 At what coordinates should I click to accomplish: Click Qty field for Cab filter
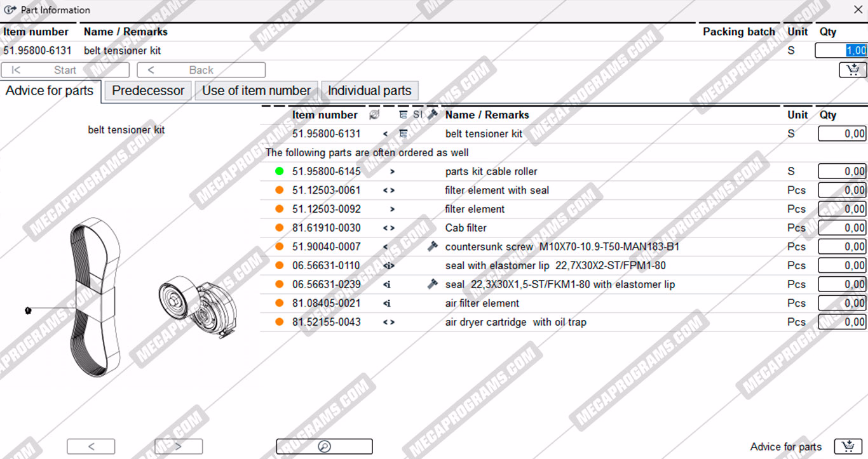[x=842, y=228]
